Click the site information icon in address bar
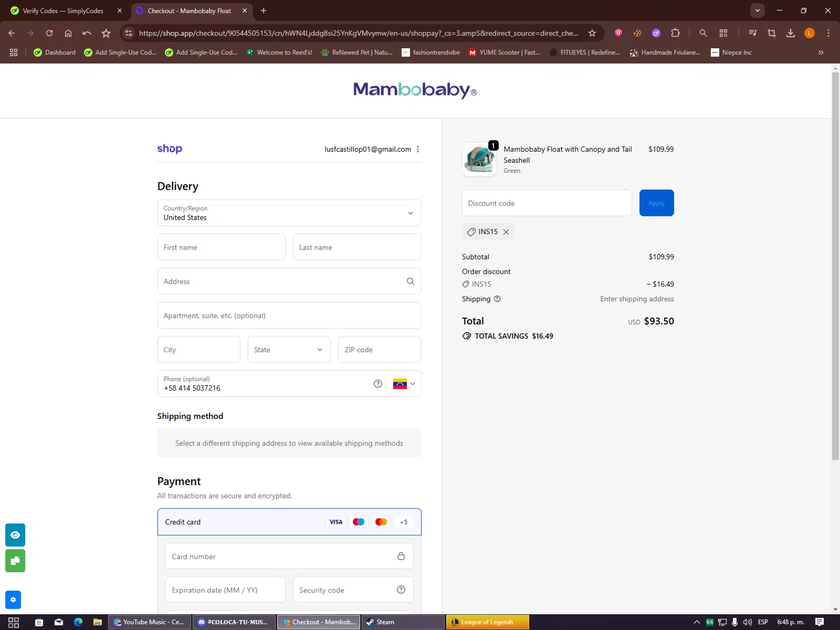Screen dimensions: 840x630 (x=129, y=33)
